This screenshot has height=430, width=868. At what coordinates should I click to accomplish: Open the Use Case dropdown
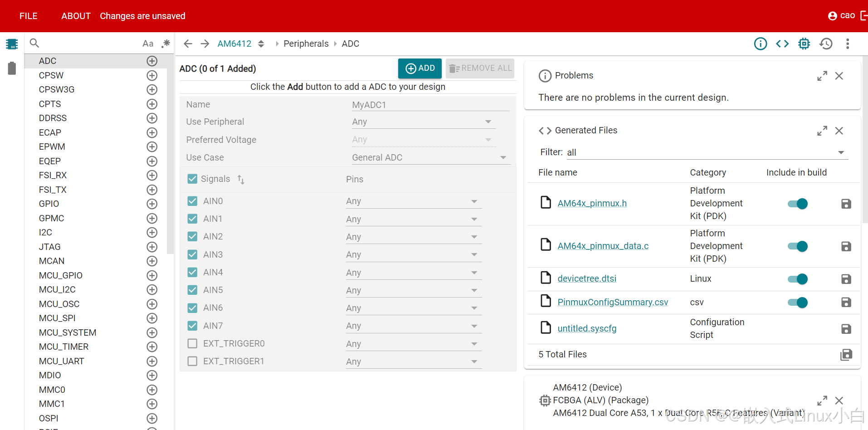(x=431, y=157)
